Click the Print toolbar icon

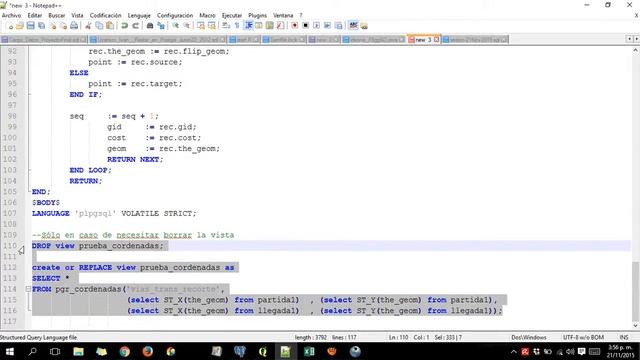click(74, 26)
